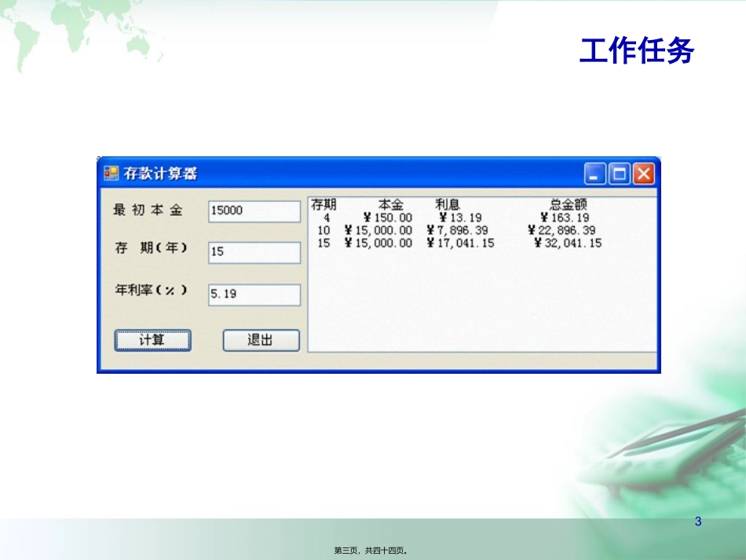Click the 退出 button
Screen dimensions: 746x560
[x=261, y=340]
